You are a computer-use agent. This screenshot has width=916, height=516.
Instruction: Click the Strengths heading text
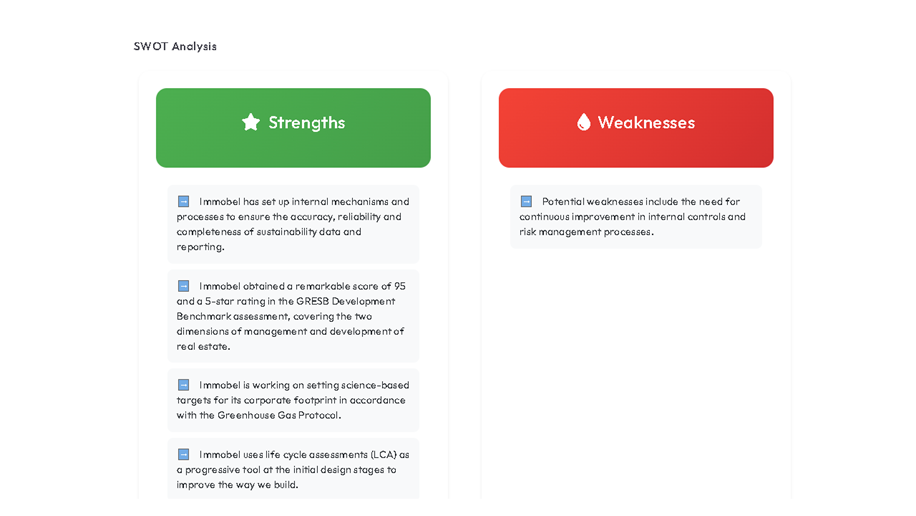click(x=306, y=122)
